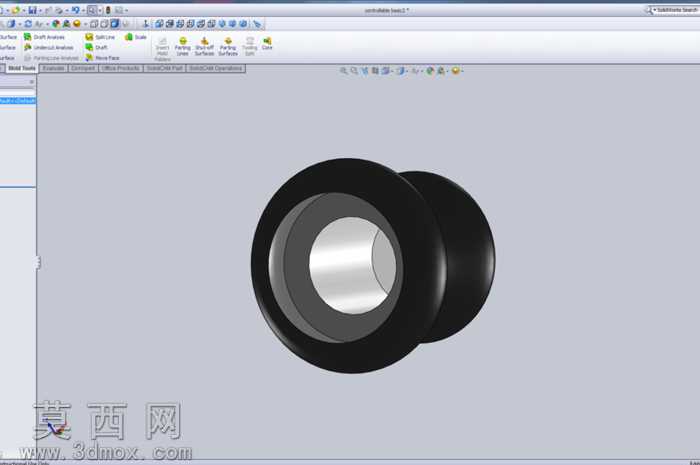Viewport: 700px width, 465px height.
Task: Click the yellow sphere icon in second toolbar row
Action: (77, 24)
